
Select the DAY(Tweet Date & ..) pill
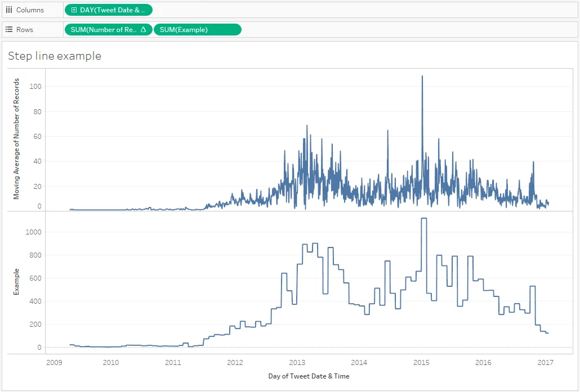(x=108, y=10)
